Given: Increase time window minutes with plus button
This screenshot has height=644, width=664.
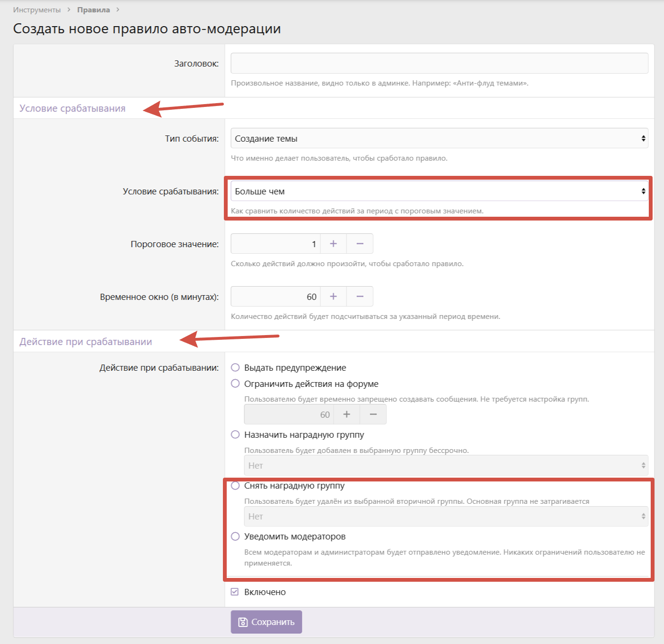Looking at the screenshot, I should 333,297.
